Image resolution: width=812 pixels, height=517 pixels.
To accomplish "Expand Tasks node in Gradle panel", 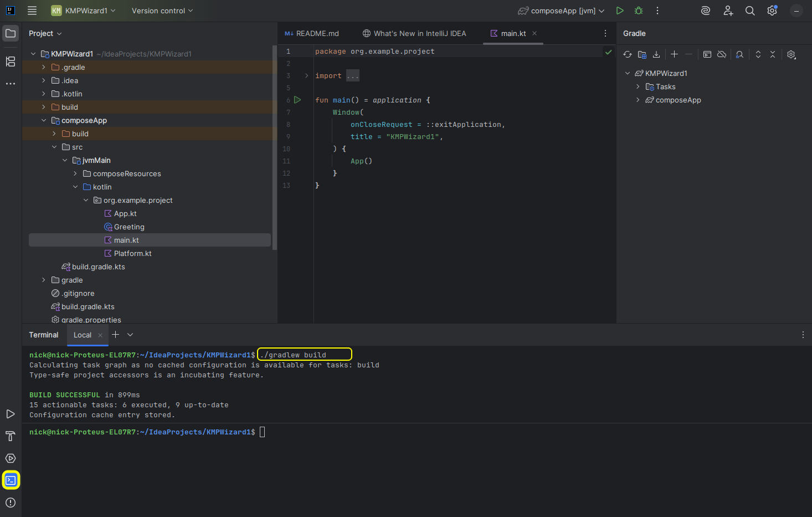I will tap(638, 86).
